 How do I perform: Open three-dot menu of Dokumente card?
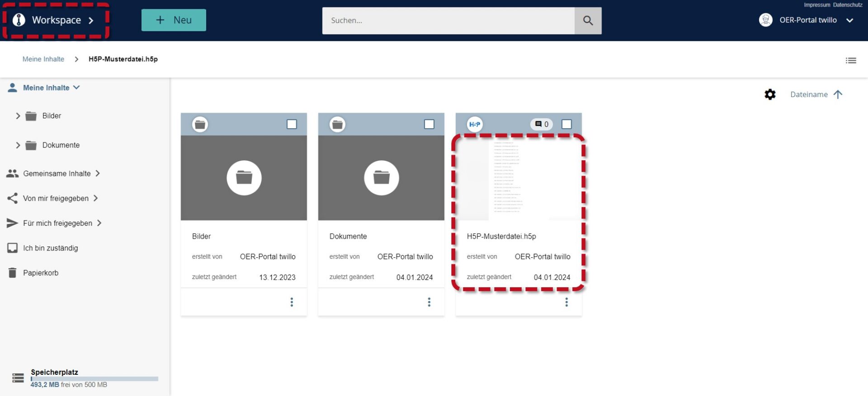click(x=429, y=302)
